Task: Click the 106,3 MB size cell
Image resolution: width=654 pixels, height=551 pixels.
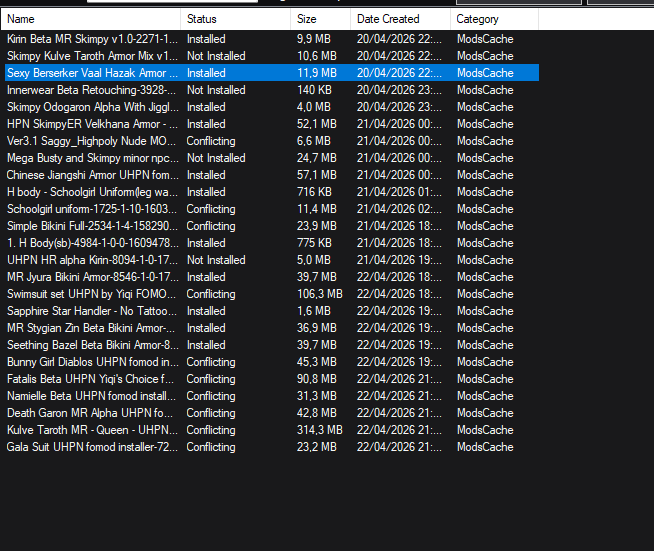Action: tap(319, 294)
